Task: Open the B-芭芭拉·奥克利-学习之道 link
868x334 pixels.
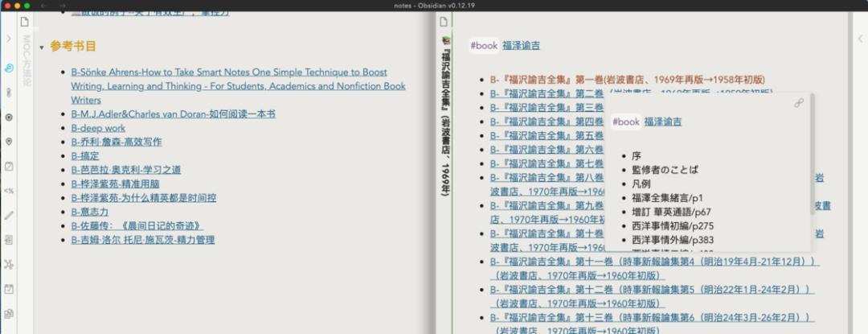Action: [x=125, y=170]
